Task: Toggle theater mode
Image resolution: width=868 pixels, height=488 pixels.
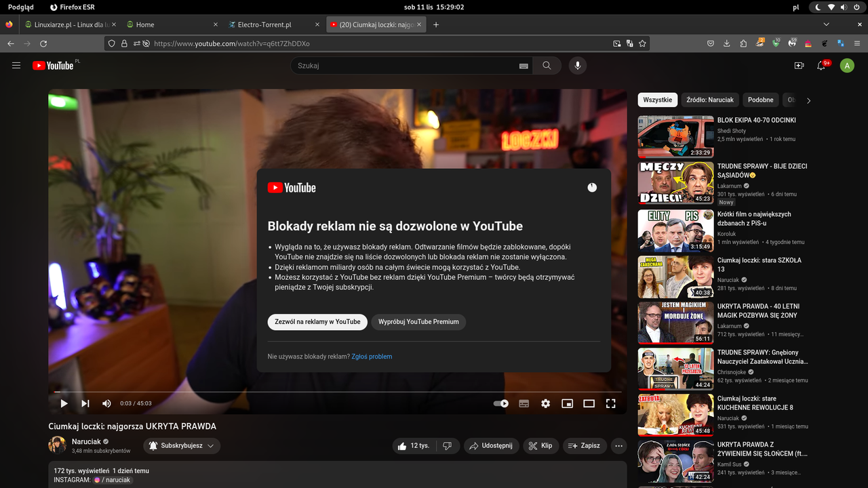Action: point(589,403)
